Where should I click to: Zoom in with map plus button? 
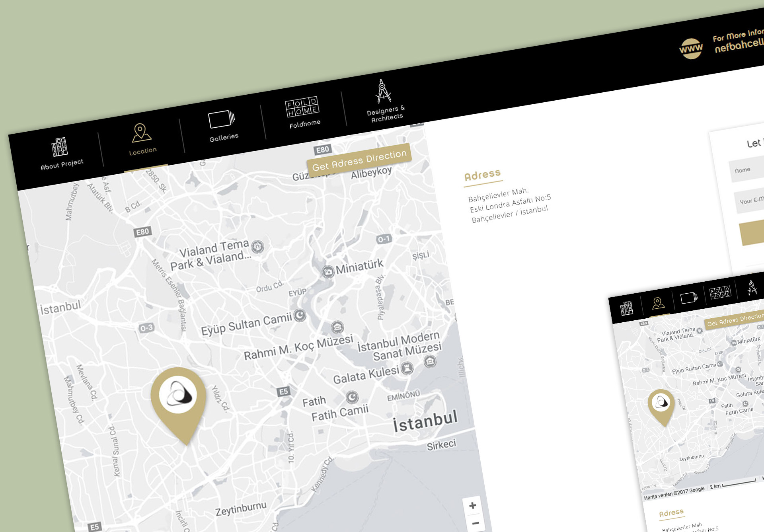point(472,506)
